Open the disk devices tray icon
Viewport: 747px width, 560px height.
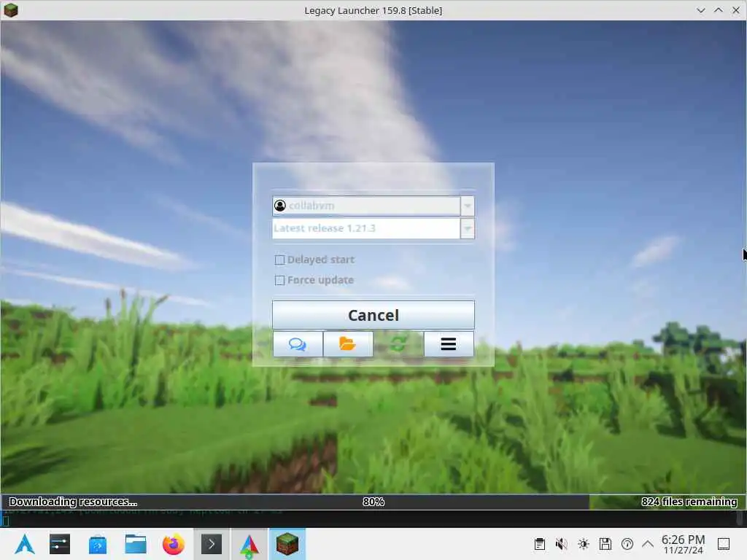[x=605, y=544]
